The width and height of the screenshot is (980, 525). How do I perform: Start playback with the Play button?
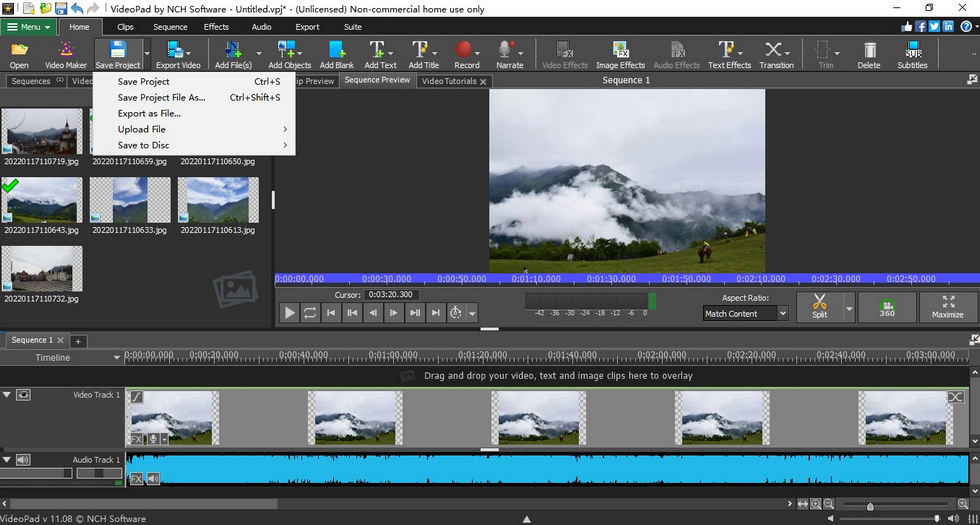[x=289, y=313]
